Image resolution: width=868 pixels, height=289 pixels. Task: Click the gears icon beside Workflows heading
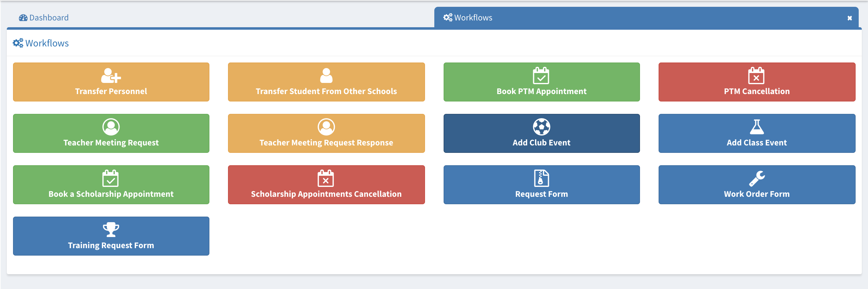(18, 43)
